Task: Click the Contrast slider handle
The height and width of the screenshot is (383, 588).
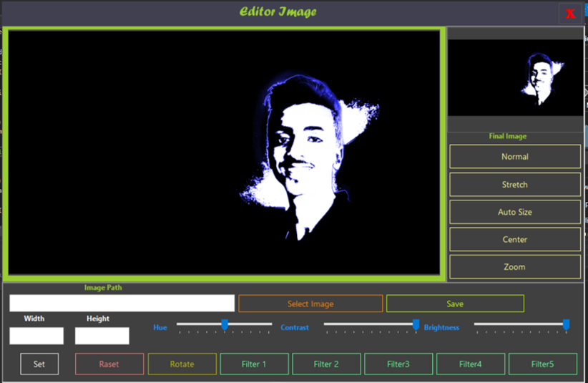Action: pyautogui.click(x=416, y=325)
